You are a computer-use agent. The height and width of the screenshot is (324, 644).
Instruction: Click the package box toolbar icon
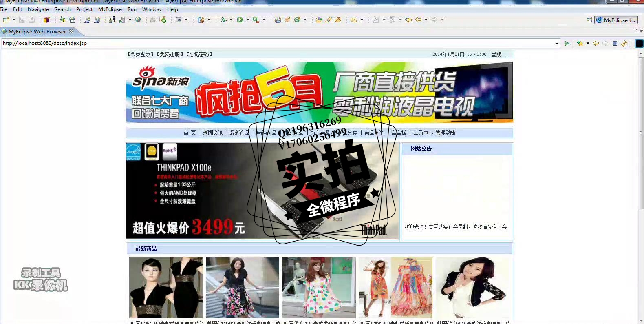click(47, 20)
